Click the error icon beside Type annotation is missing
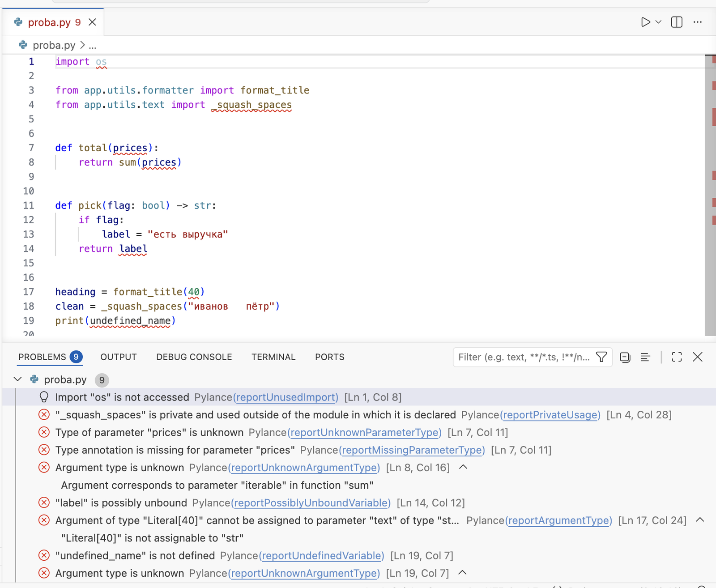716x588 pixels. (x=44, y=450)
